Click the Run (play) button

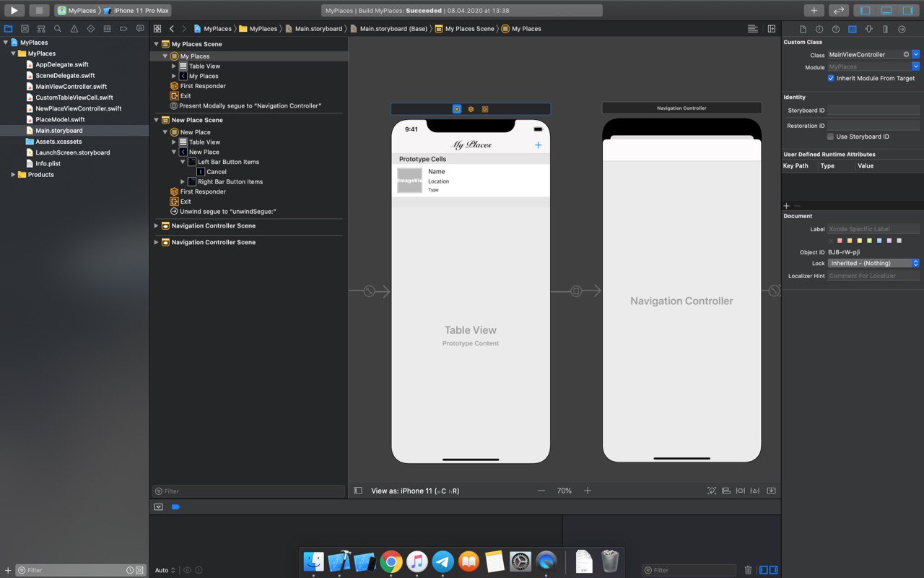click(x=14, y=10)
